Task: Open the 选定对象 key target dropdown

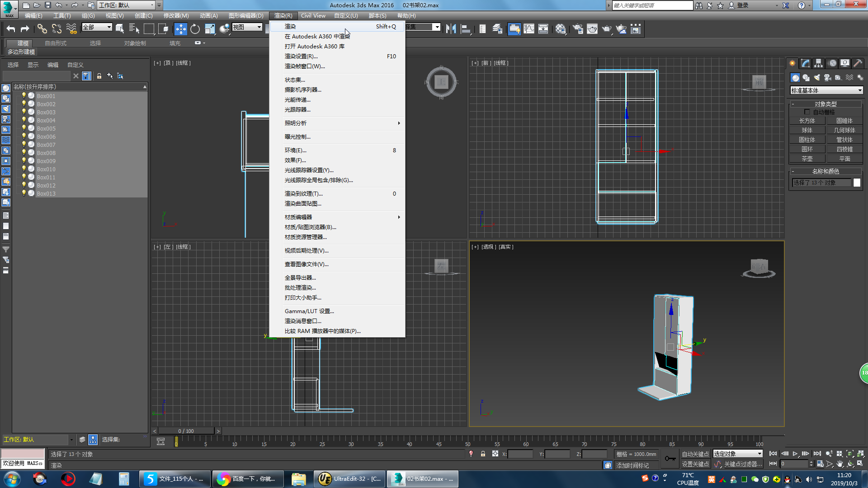Action: (x=738, y=454)
